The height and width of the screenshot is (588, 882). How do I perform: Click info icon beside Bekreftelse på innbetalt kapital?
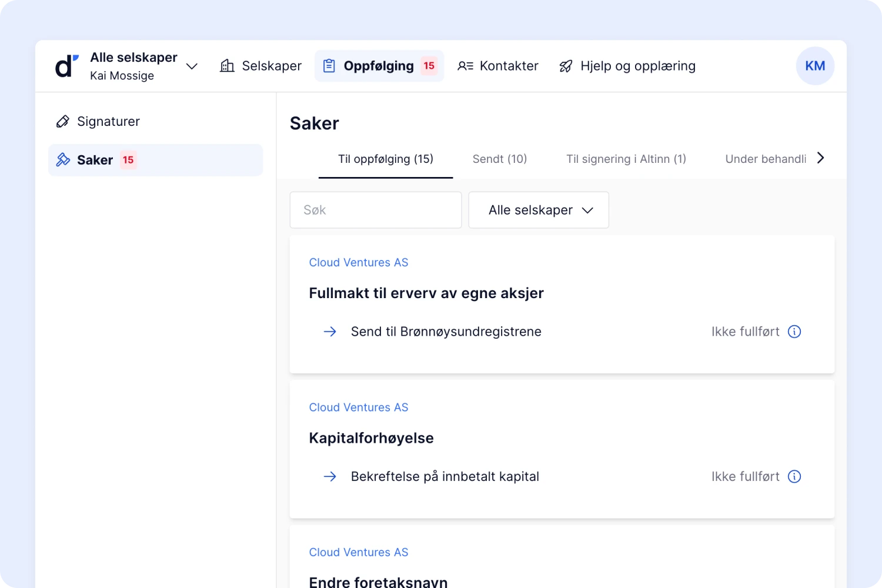[x=794, y=476]
